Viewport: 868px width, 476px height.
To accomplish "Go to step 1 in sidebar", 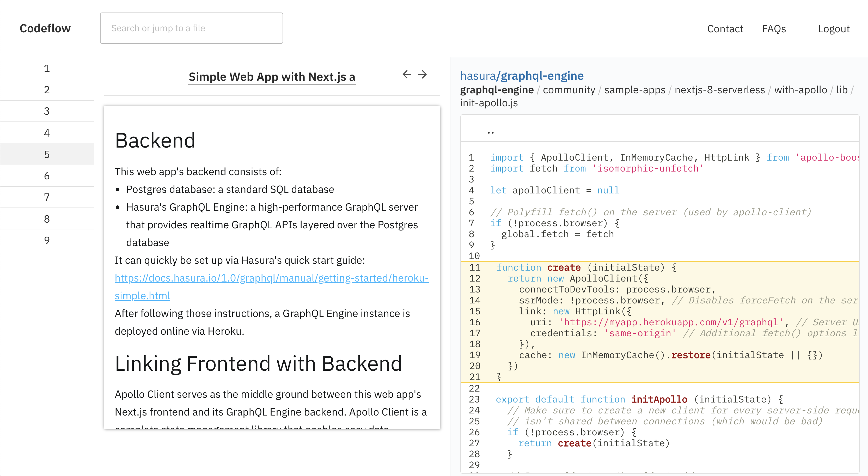I will coord(47,68).
